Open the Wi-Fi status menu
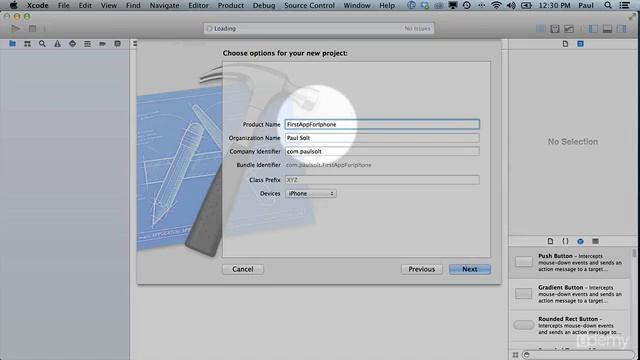Screen dimensions: 640x360 pyautogui.click(x=496, y=5)
